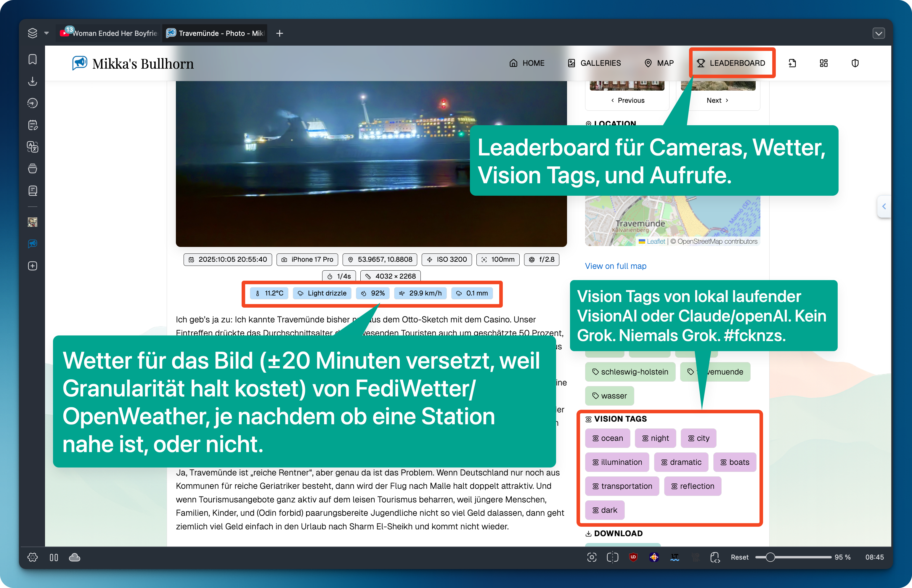912x588 pixels.
Task: Expand the collapsed right side panel chevron
Action: pos(884,206)
